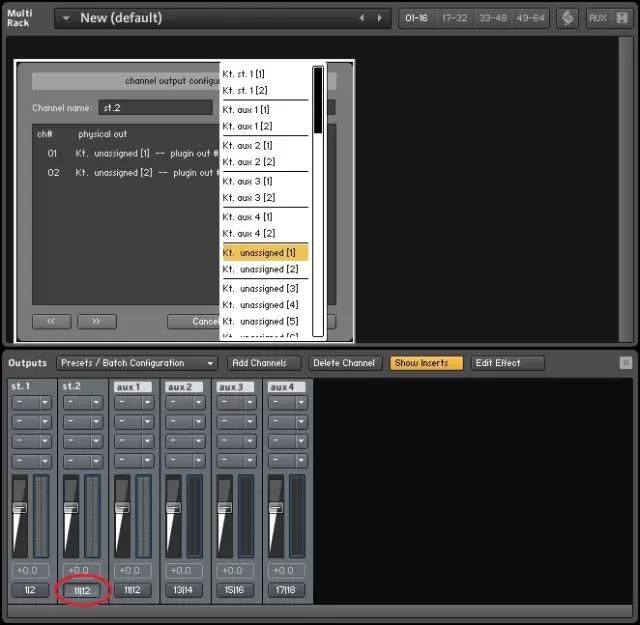This screenshot has width=640, height=625.
Task: Click the aux 4 channel volume fader handle
Action: pos(274,508)
